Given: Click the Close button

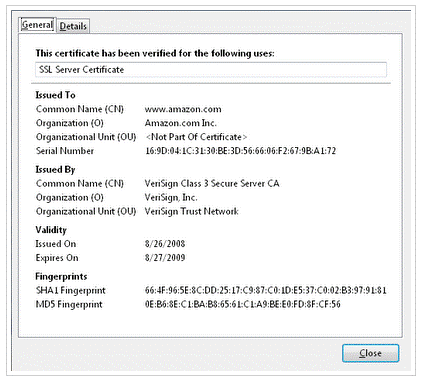Looking at the screenshot, I should pos(370,353).
